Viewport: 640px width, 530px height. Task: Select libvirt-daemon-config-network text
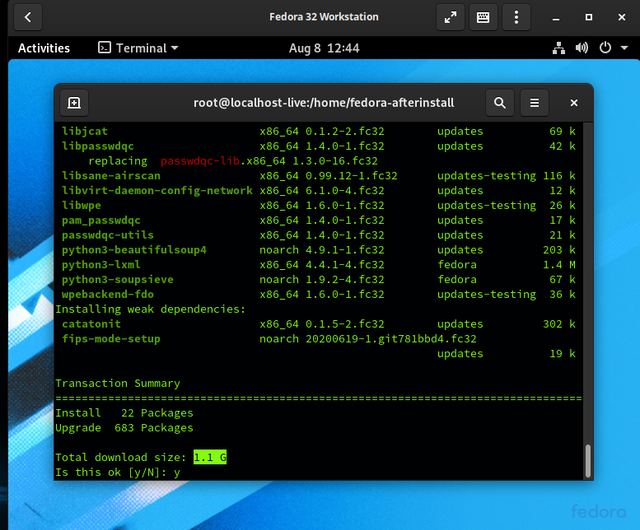click(157, 190)
